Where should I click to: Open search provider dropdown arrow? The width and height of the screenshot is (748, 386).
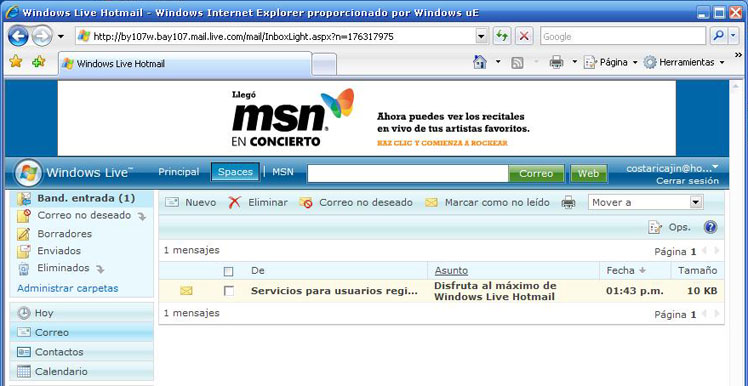(x=734, y=36)
